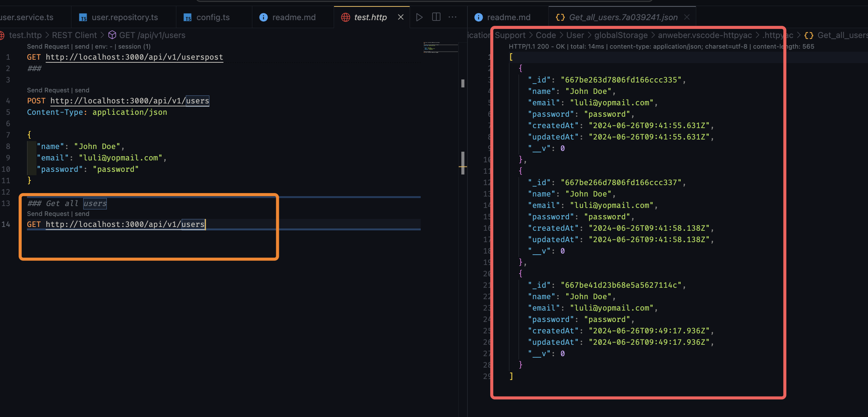The width and height of the screenshot is (868, 417).
Task: Click the info icon on left readme.md tab
Action: coord(263,17)
